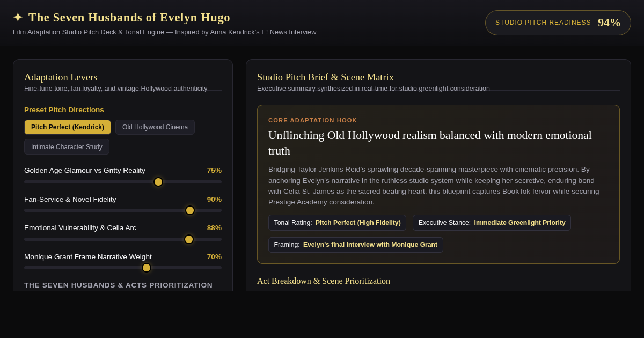Screen dimensions: 644x338
Task: Click the Studio Pitch Readiness 94% badge
Action: coord(558,23)
